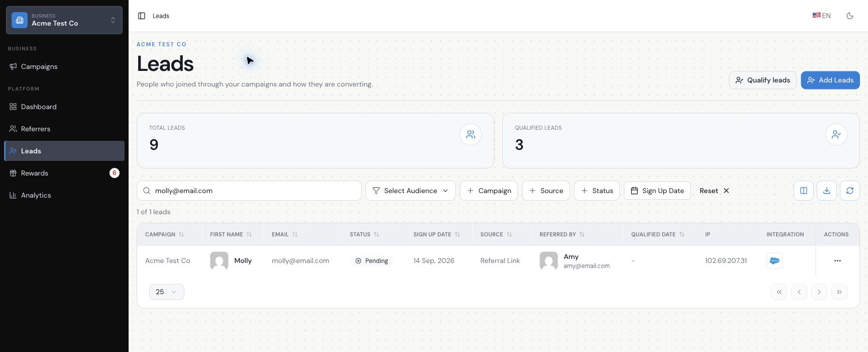Open Referrers page
Screen dimensions: 868x352
coord(64,129)
